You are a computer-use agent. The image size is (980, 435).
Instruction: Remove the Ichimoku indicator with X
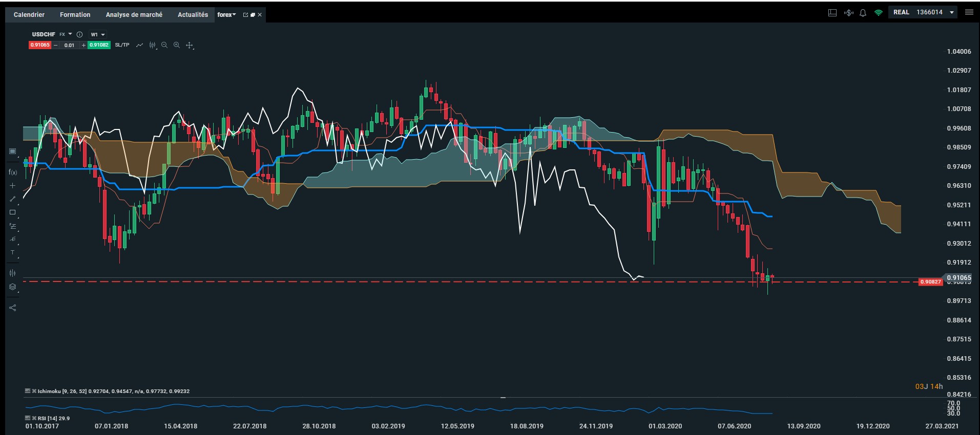[34, 391]
